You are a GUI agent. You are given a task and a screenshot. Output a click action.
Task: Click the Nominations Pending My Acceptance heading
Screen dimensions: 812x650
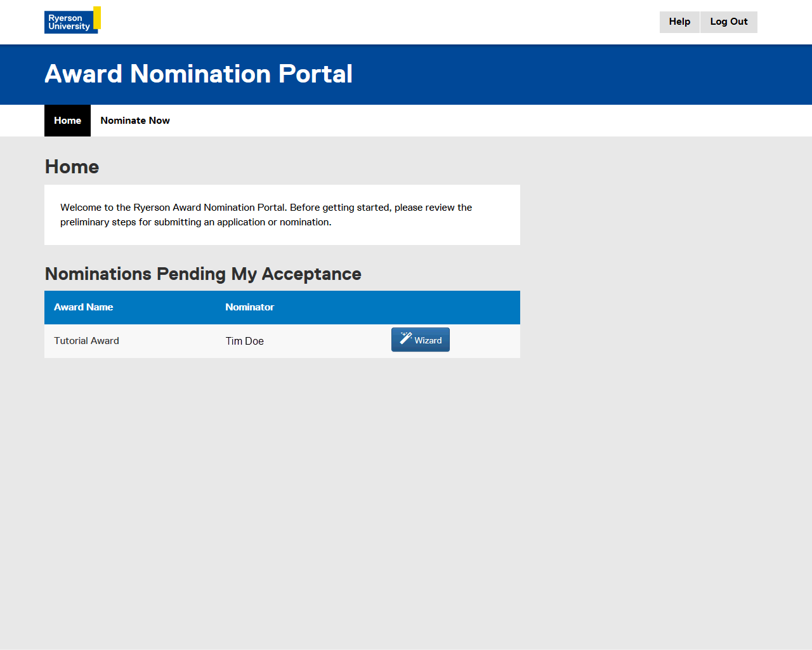pyautogui.click(x=203, y=274)
